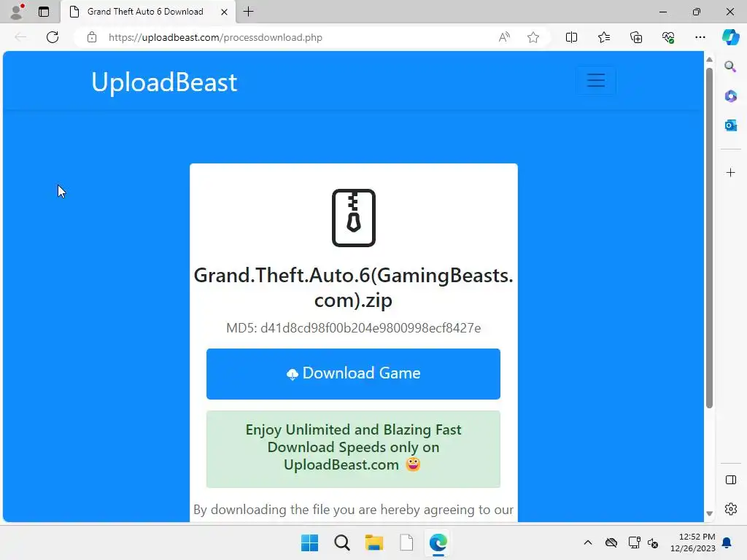Click the page vertical scrollbar thumb

point(709,238)
